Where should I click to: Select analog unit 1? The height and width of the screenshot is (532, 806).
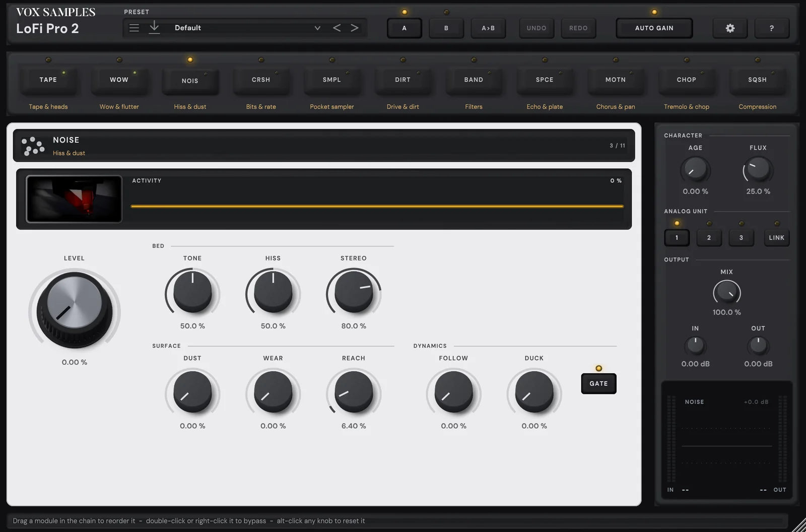click(677, 237)
